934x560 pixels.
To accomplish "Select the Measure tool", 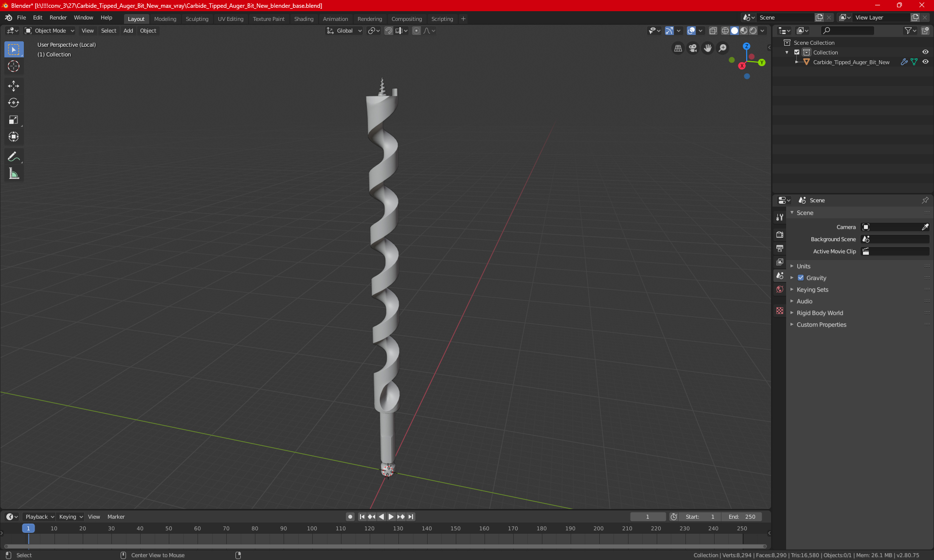I will coord(14,174).
